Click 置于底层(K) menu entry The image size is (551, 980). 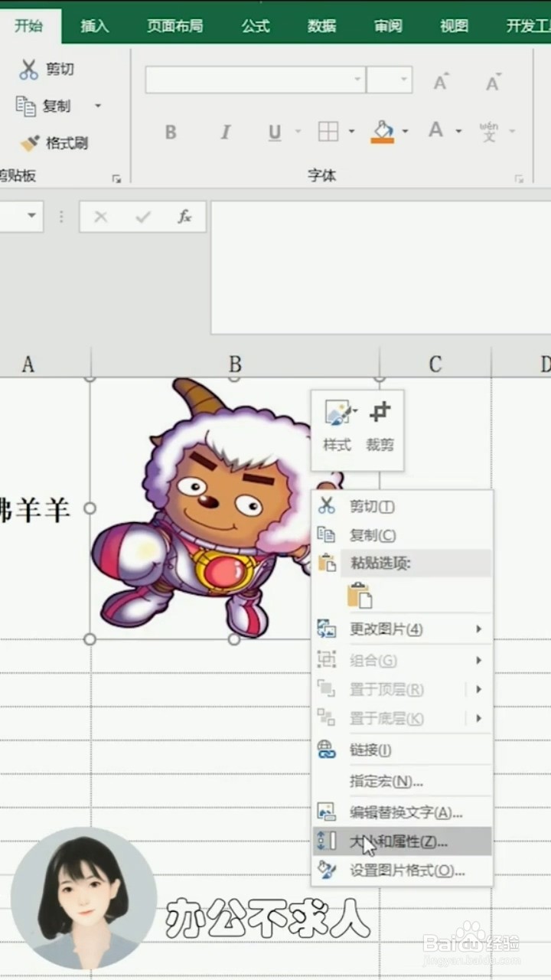[402, 718]
